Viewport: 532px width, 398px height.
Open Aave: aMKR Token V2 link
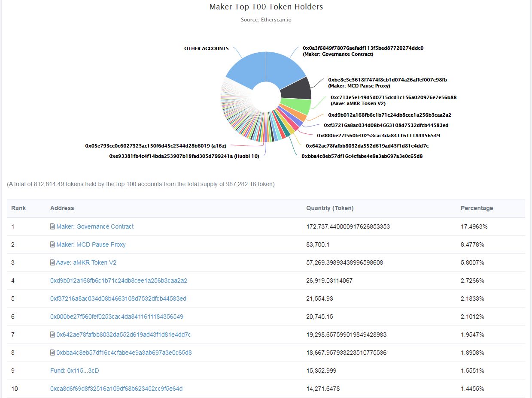click(86, 262)
